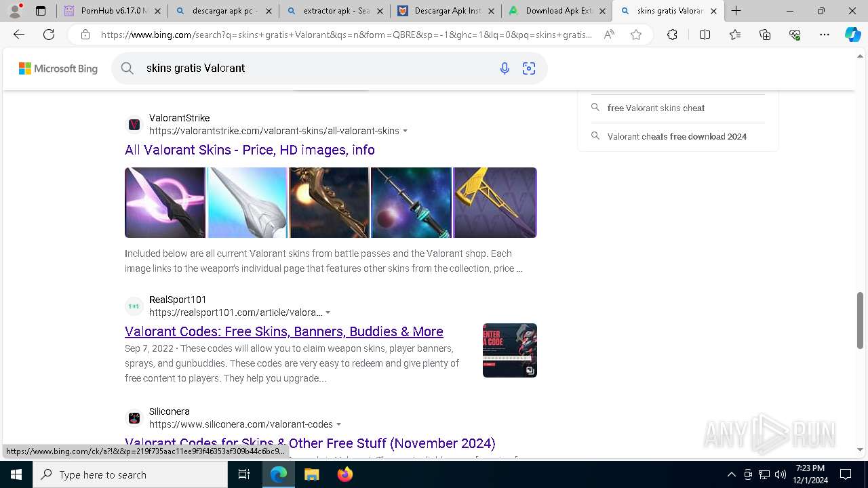Click the Windows Type here to search box

pyautogui.click(x=130, y=474)
